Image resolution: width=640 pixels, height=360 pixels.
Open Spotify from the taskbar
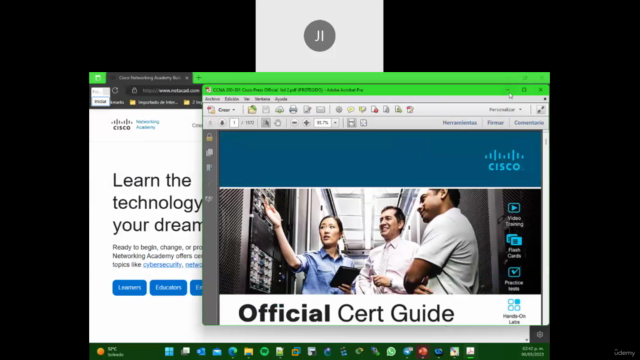click(264, 351)
